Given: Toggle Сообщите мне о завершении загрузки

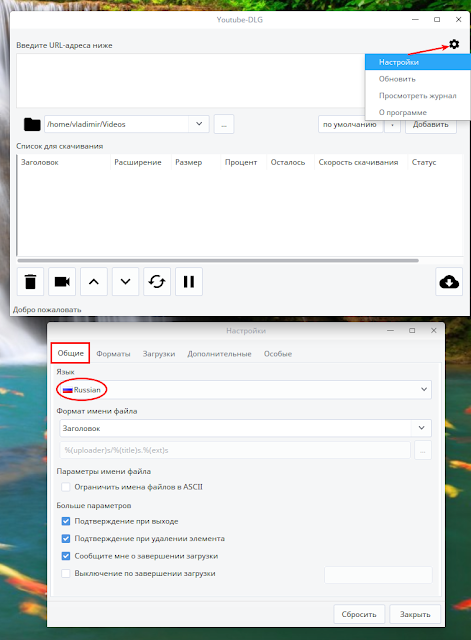Looking at the screenshot, I should (66, 556).
